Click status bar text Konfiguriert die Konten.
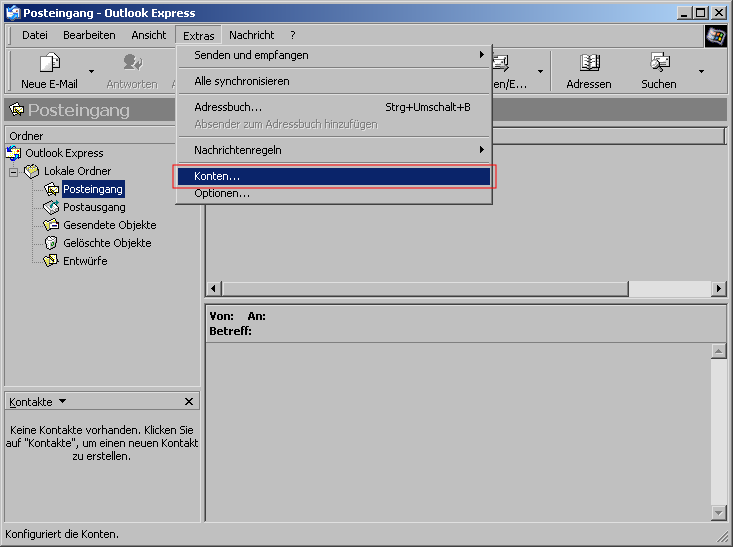 click(62, 534)
